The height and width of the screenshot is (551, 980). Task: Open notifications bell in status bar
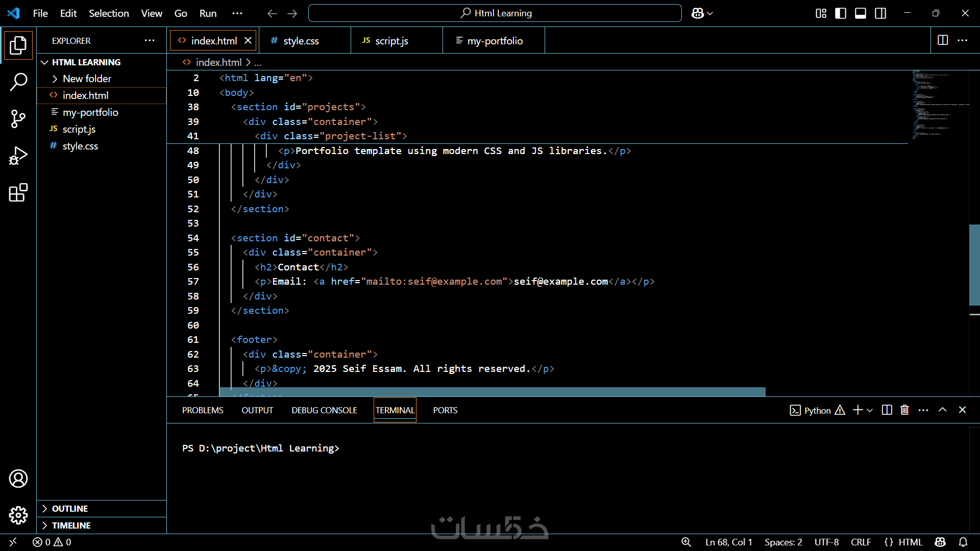coord(963,542)
